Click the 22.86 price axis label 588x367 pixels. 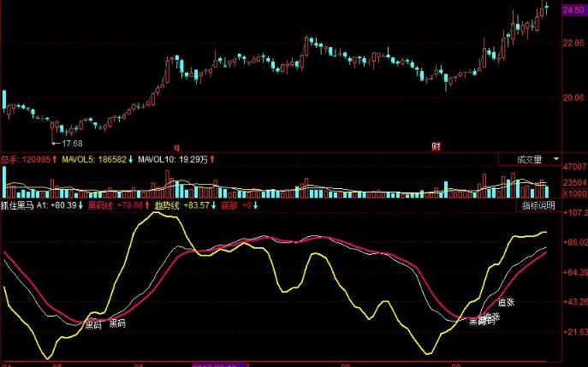point(573,43)
